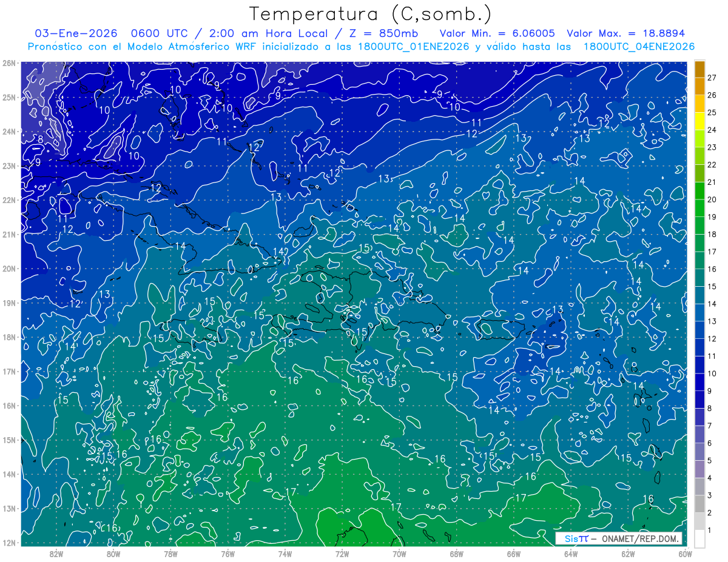Click the '18N' latitude axis label
This screenshot has height=562, width=728.
click(8, 337)
